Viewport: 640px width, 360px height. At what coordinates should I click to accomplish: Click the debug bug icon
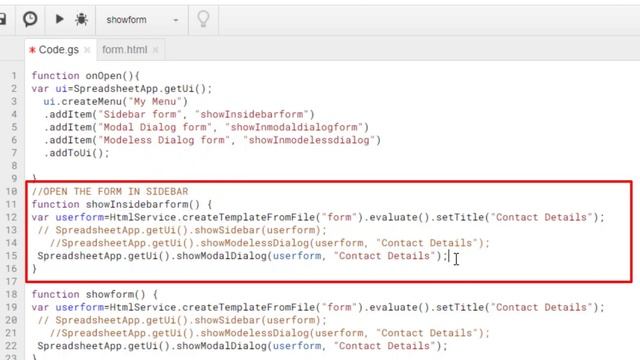pos(81,19)
